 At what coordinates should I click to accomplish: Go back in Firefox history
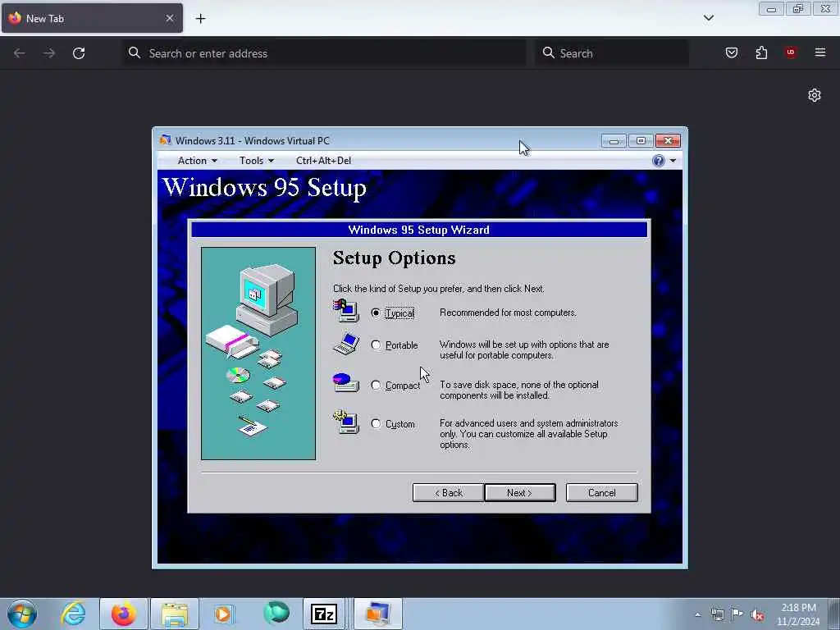pyautogui.click(x=20, y=53)
